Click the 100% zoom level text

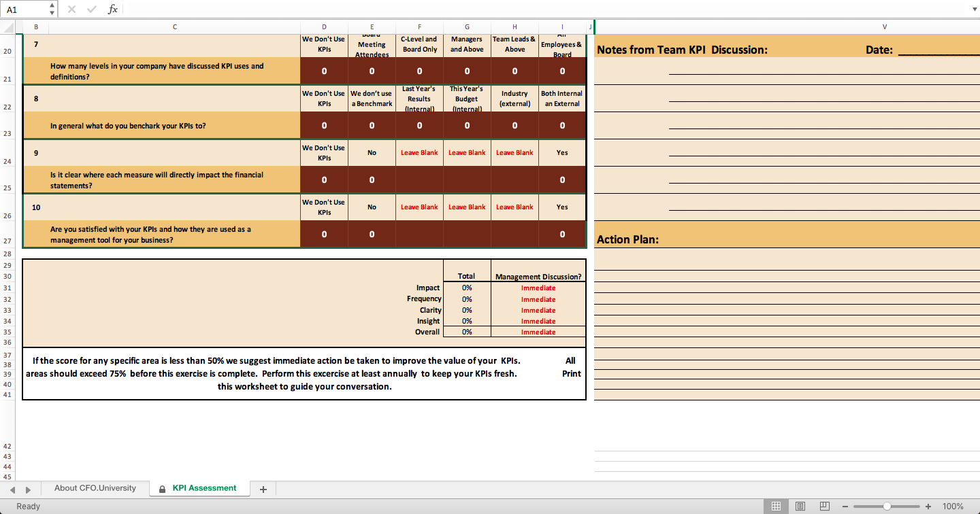point(953,507)
